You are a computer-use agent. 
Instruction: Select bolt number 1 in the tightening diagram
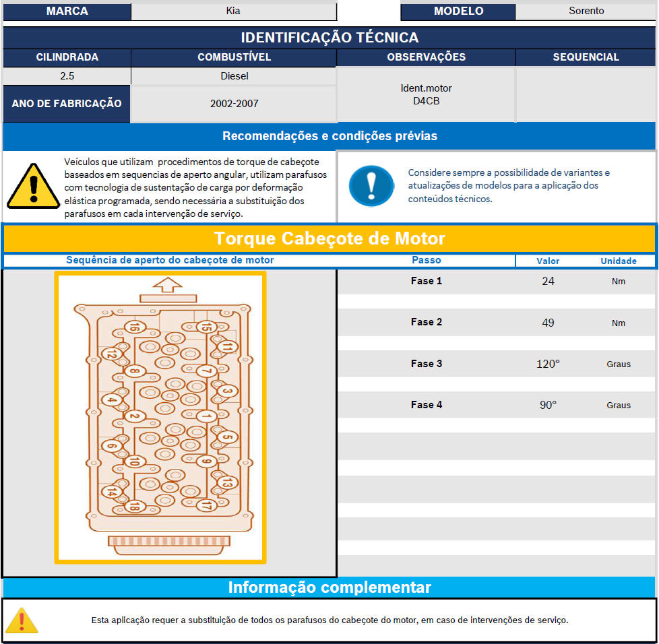206,416
